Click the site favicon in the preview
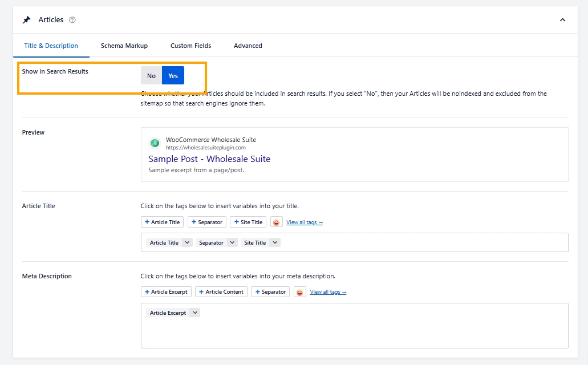The width and height of the screenshot is (588, 365). coord(154,143)
